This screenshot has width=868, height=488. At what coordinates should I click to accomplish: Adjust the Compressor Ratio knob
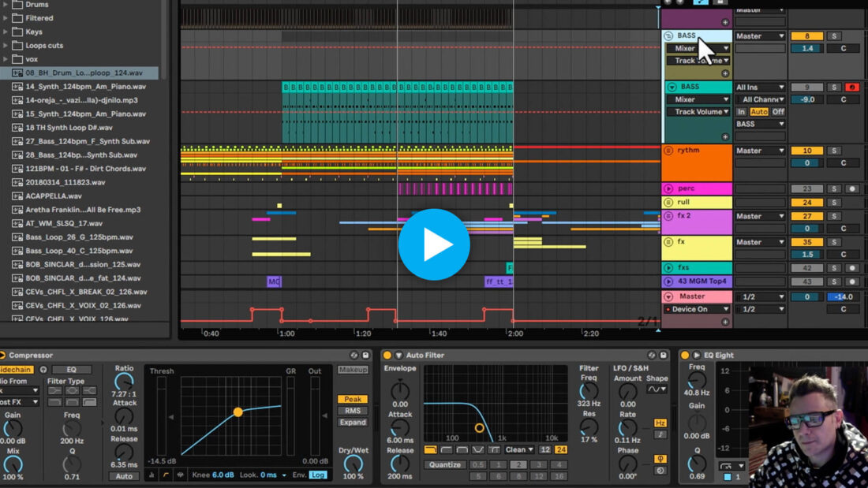pos(124,382)
